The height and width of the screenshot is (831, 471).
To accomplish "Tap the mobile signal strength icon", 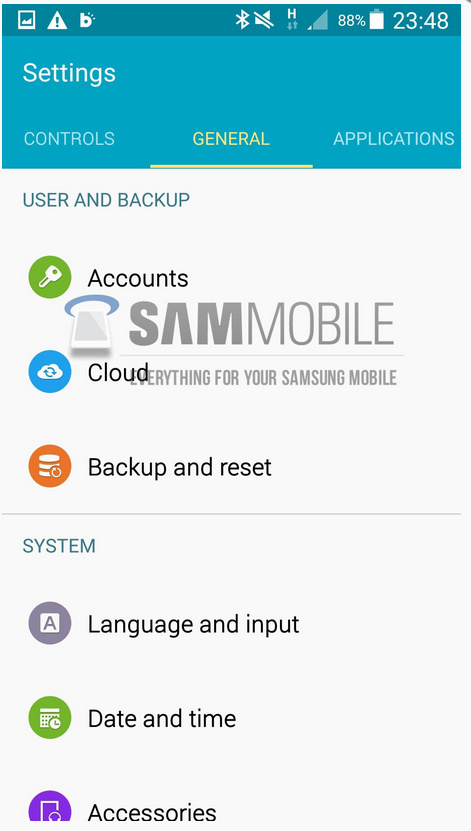I will tap(319, 21).
